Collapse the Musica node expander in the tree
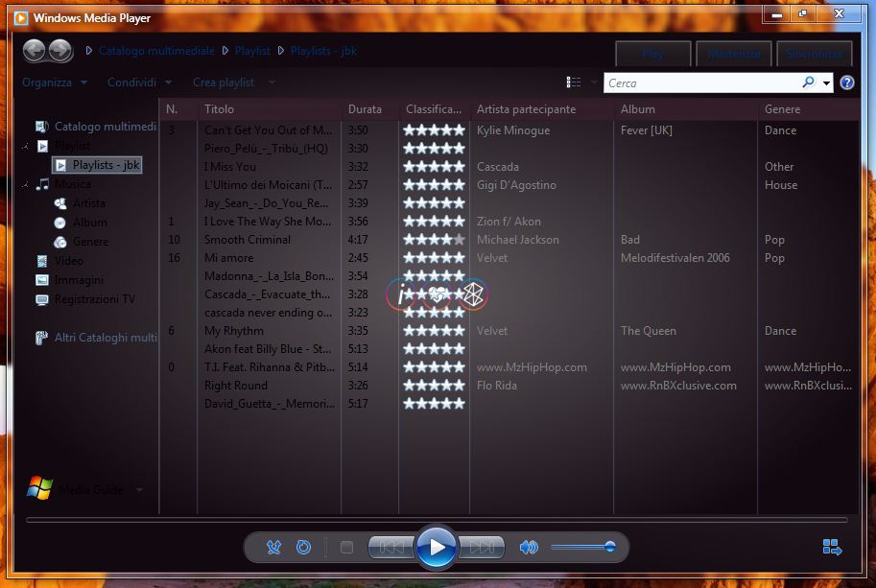 point(25,184)
